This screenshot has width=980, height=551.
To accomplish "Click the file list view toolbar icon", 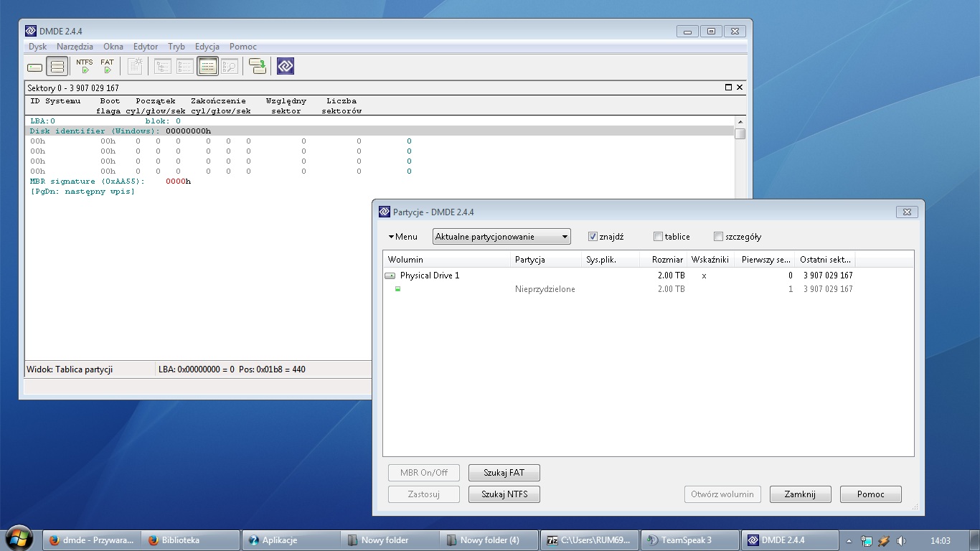I will [185, 67].
